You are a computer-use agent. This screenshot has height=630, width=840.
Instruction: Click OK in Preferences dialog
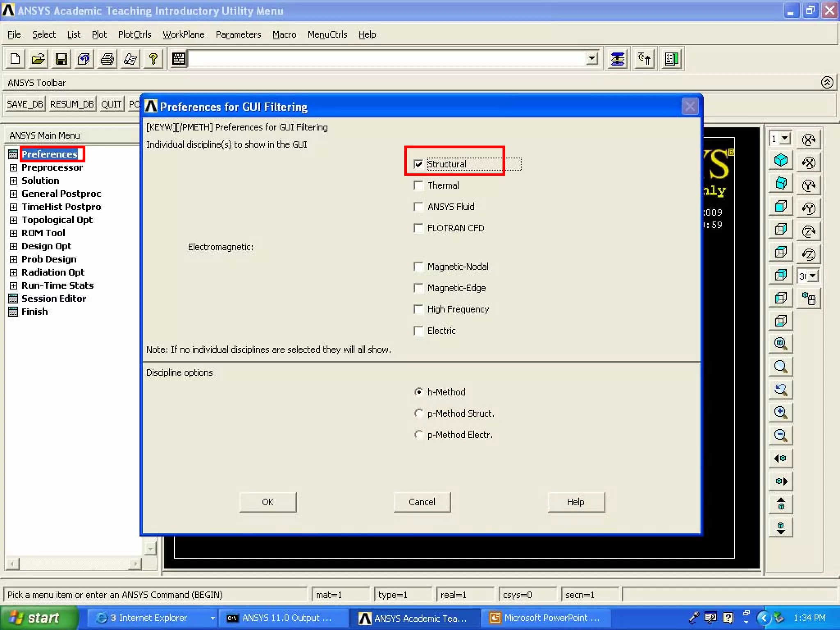pos(267,502)
